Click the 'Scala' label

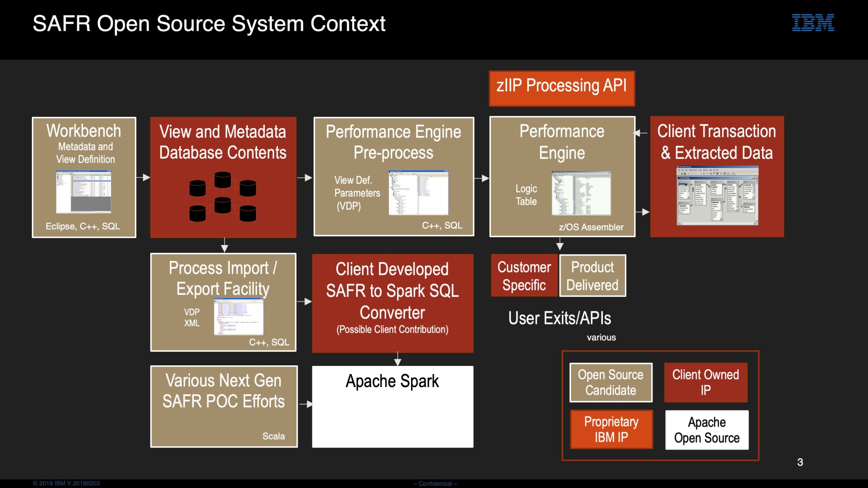pos(274,436)
